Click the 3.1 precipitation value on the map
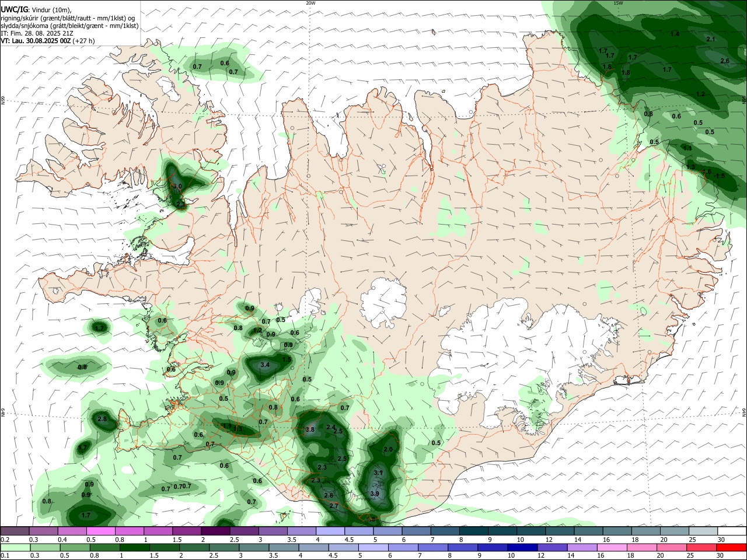The image size is (747, 560). pos(378,473)
